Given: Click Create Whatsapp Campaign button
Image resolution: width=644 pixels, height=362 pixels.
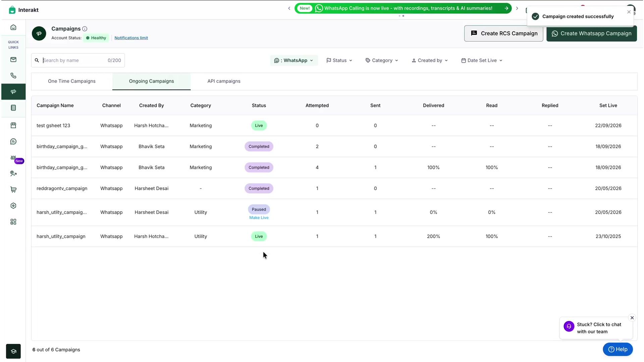Looking at the screenshot, I should pos(591,34).
